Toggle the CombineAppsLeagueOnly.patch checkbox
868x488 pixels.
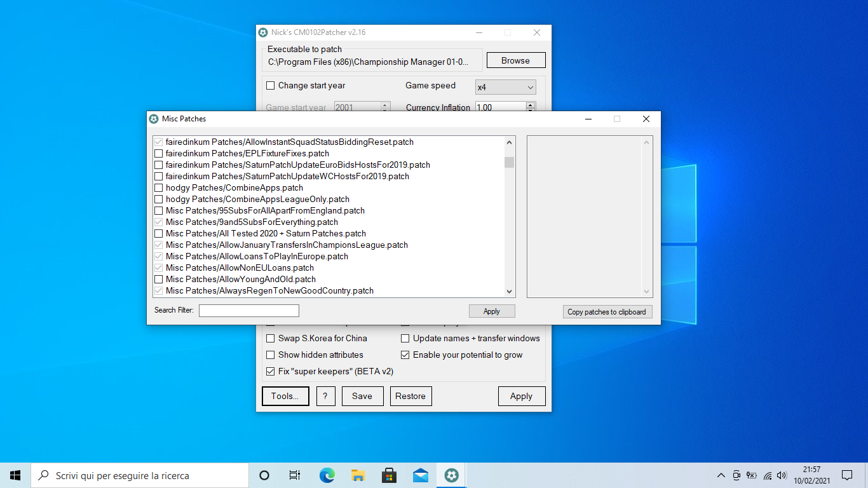[159, 199]
